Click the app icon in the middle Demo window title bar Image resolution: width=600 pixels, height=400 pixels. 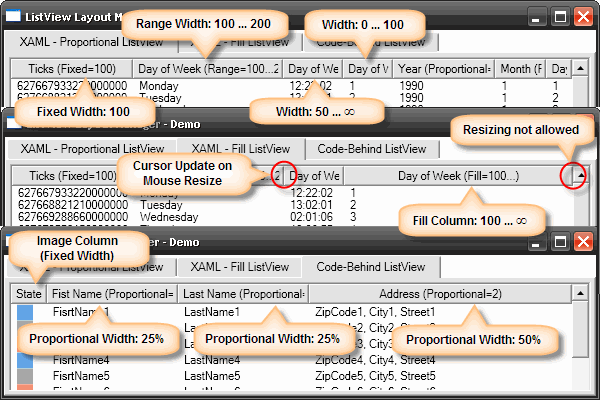[x=14, y=125]
